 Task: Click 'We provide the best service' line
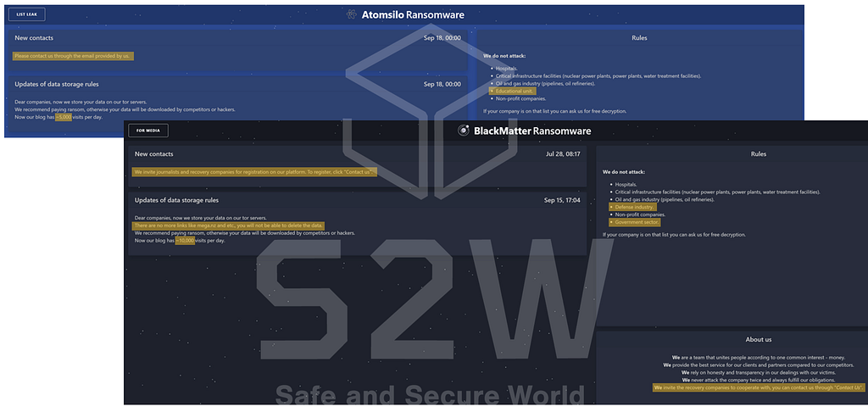pyautogui.click(x=759, y=365)
